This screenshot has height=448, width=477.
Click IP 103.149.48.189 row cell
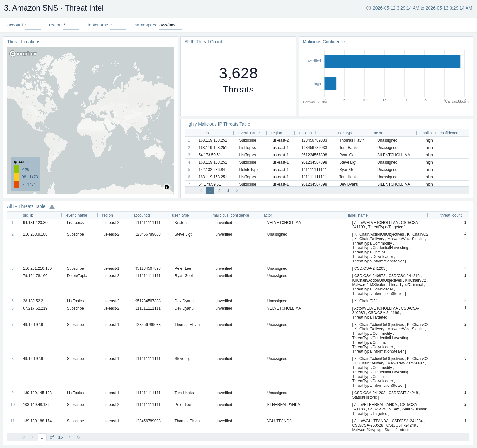(x=36, y=405)
